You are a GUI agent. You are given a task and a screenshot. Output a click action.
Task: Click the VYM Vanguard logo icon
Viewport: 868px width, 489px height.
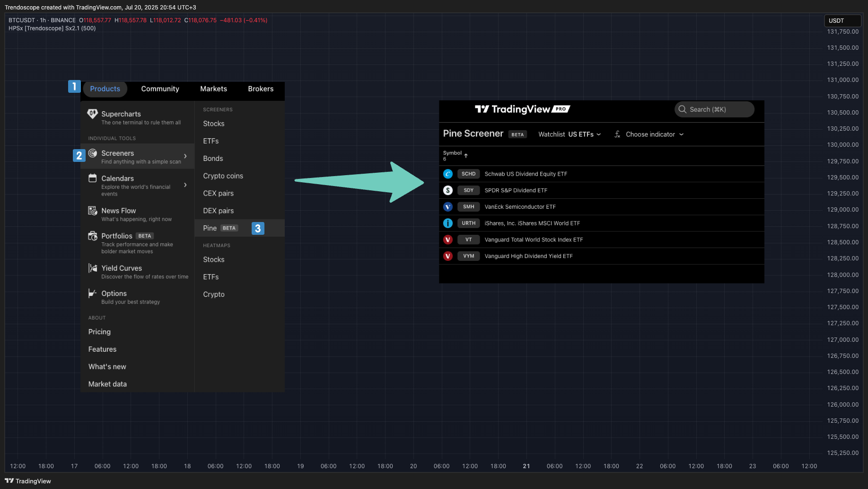tap(448, 256)
